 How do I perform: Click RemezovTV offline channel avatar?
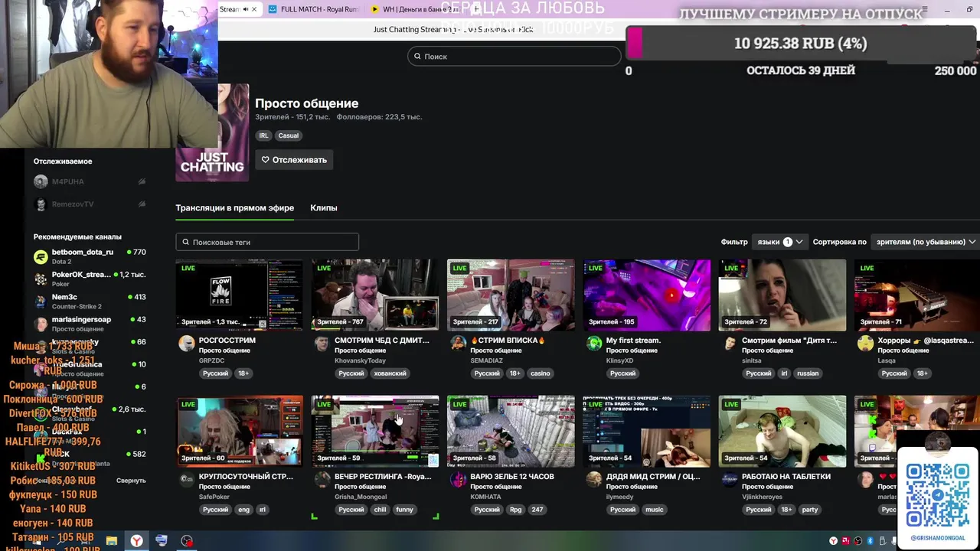point(41,204)
